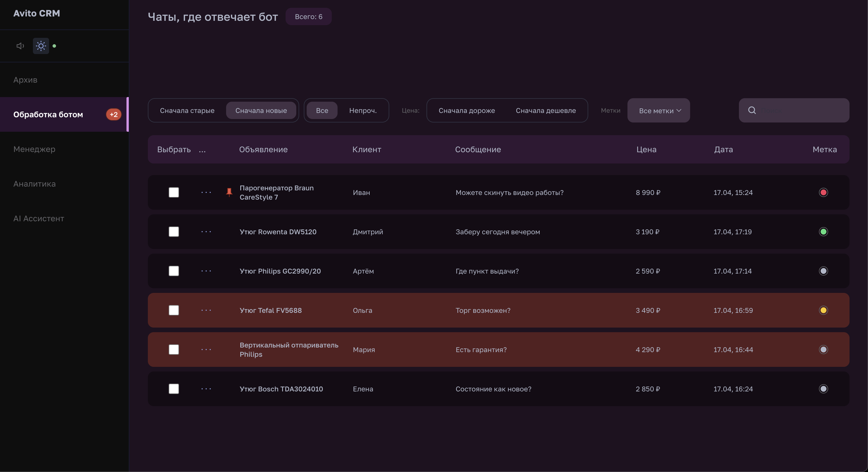Image resolution: width=868 pixels, height=472 pixels.
Task: Tick checkbox for Вертикальный отпариватель Philips
Action: (174, 349)
